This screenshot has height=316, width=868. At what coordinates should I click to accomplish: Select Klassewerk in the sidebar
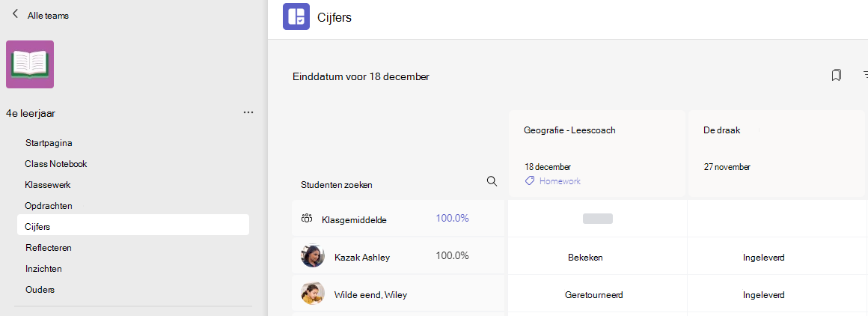[48, 185]
